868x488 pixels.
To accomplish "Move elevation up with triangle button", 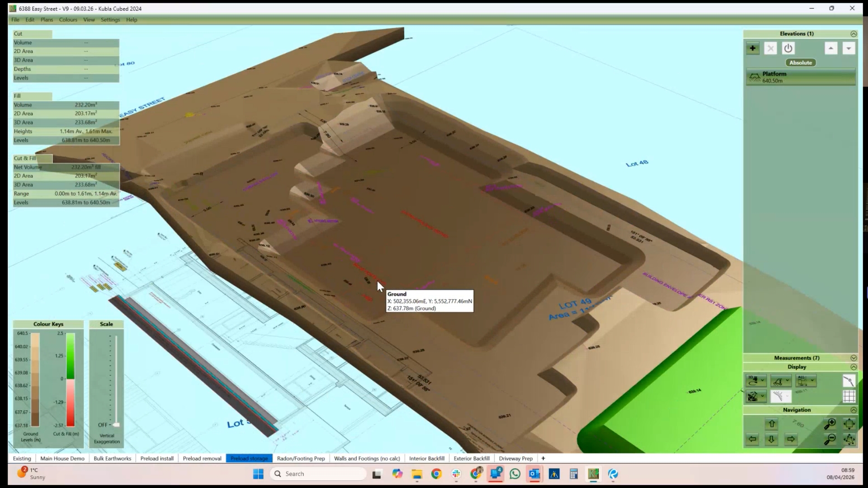I will tap(831, 48).
